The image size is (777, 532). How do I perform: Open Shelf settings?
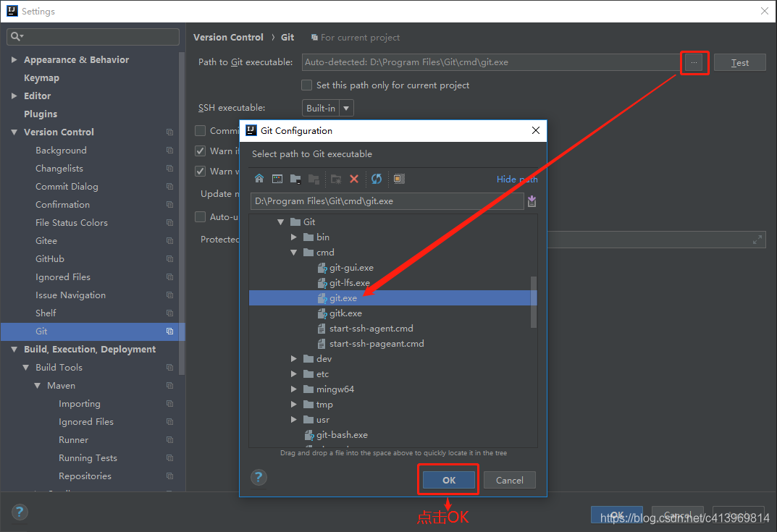[46, 313]
